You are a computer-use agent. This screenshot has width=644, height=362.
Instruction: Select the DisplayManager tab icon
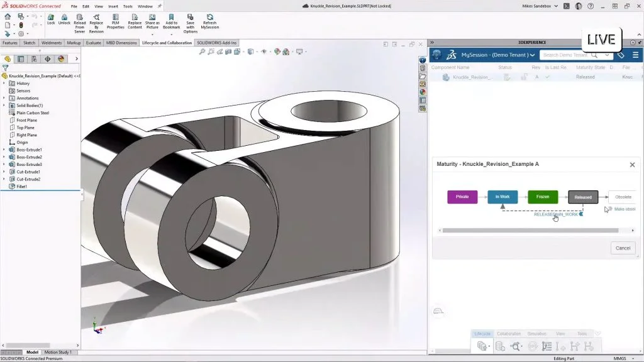pyautogui.click(x=61, y=59)
